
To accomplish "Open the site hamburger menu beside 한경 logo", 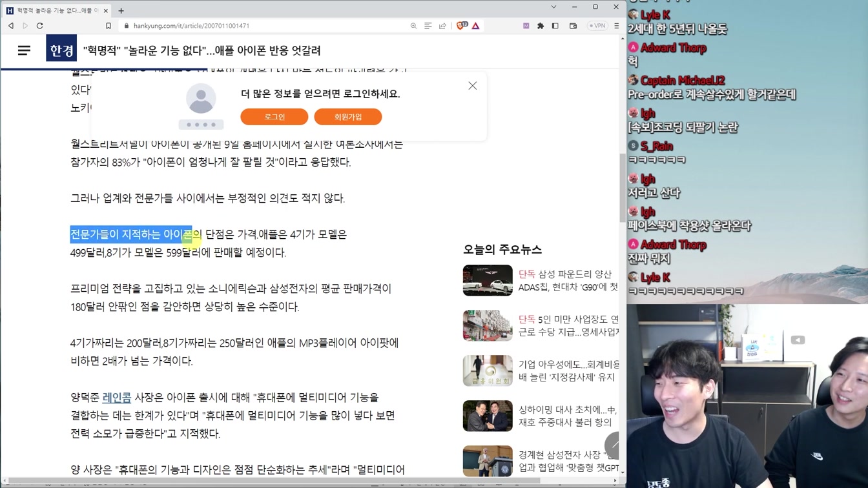I will point(24,50).
